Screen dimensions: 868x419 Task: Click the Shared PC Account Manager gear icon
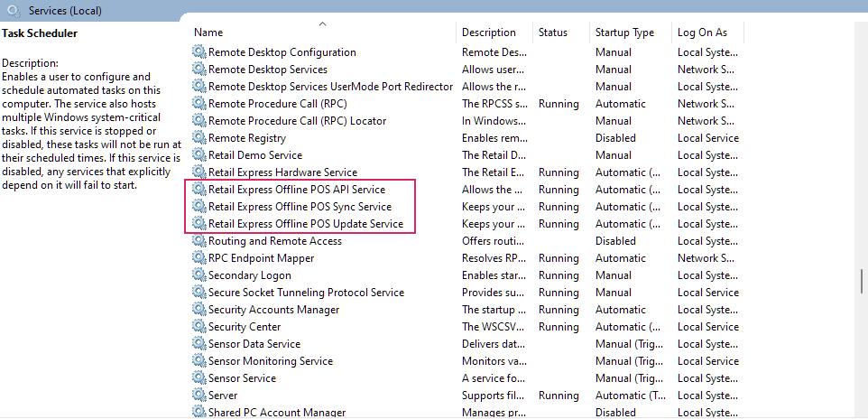pos(199,413)
